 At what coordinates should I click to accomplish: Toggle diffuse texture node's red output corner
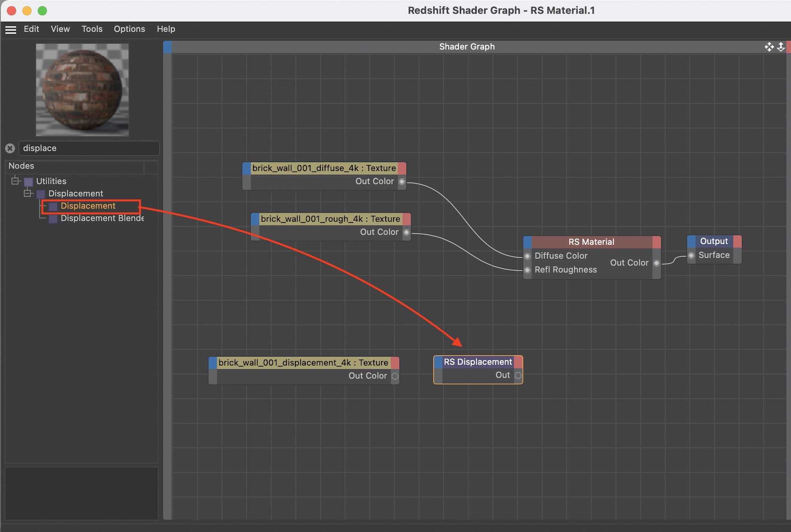[x=402, y=168]
